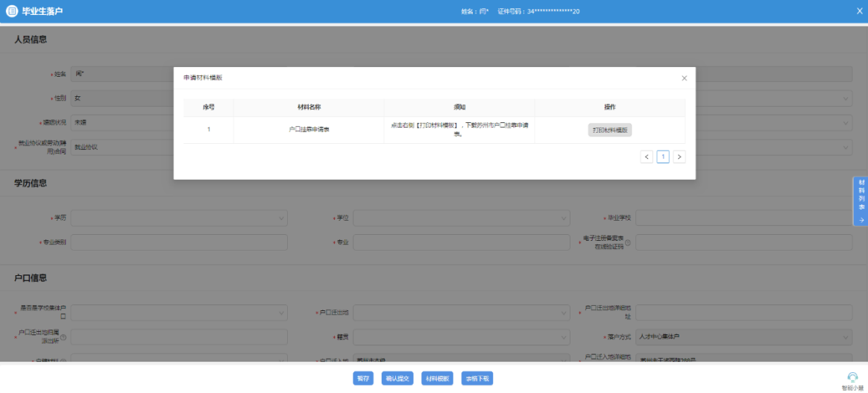Close the 毕业生落户 page with top-right X

(x=859, y=11)
